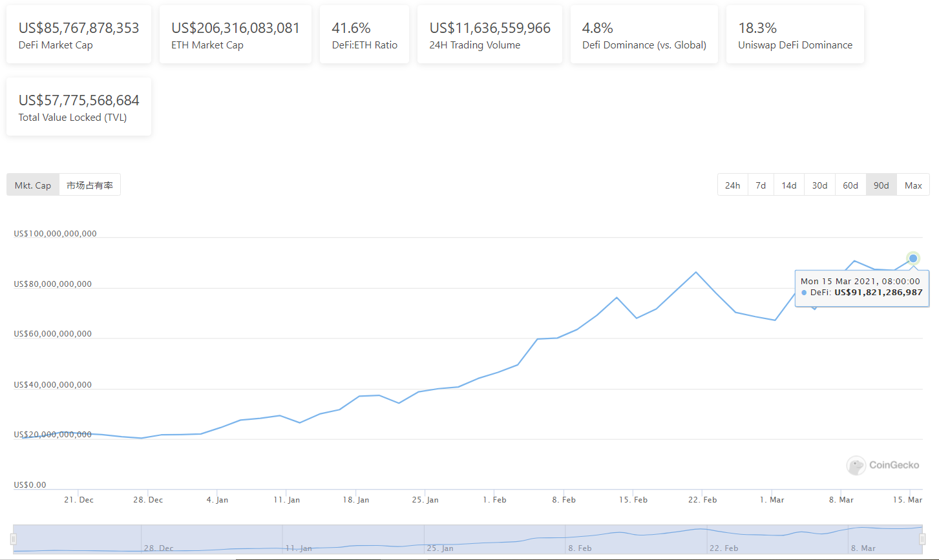Set chart range to 60d
Image resolution: width=939 pixels, height=560 pixels.
[x=850, y=185]
